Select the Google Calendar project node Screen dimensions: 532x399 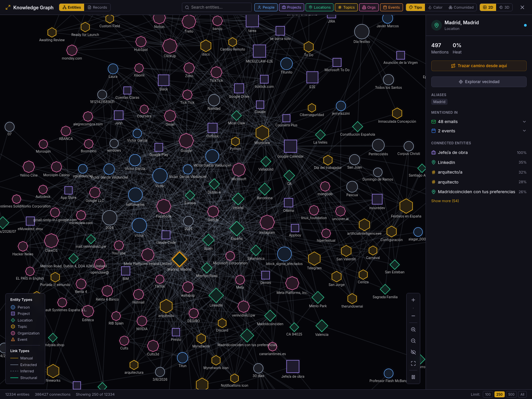tap(290, 146)
